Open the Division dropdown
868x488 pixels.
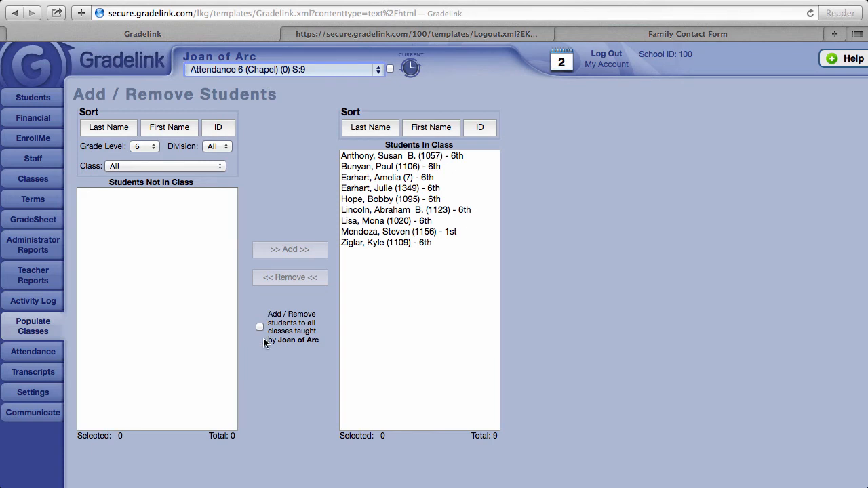[217, 146]
